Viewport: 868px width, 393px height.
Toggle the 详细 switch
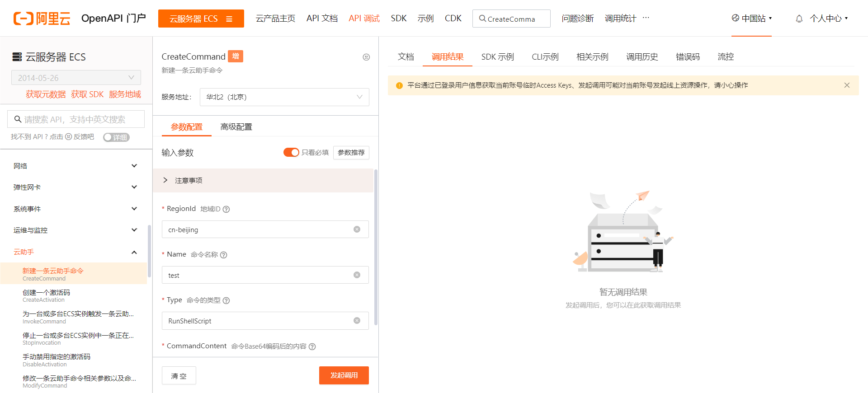[x=116, y=137]
